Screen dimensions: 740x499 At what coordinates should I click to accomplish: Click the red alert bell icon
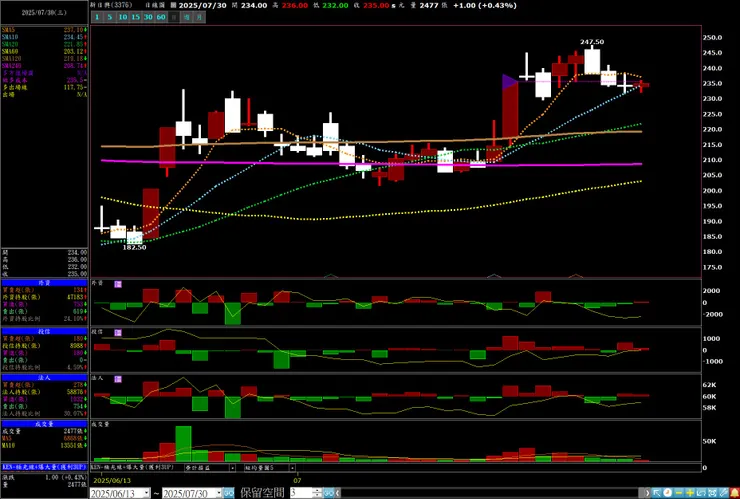734,493
